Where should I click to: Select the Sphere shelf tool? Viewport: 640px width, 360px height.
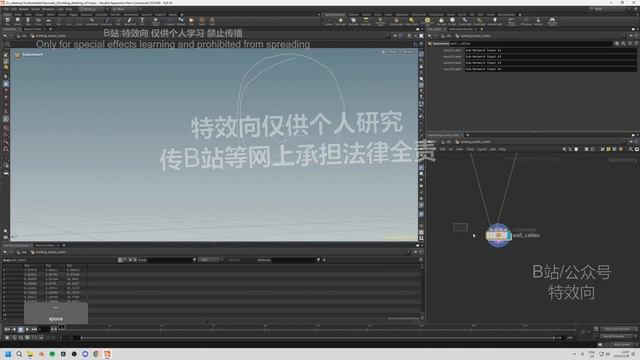pos(18,21)
